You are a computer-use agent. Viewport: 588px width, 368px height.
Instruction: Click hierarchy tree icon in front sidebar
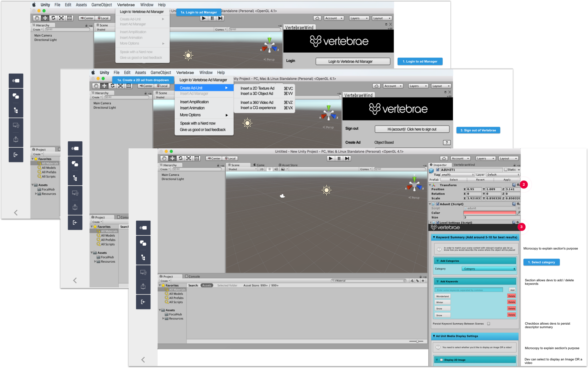point(143,258)
